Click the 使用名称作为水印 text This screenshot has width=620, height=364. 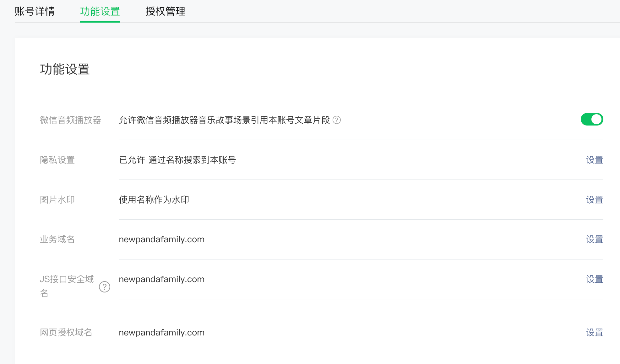click(x=154, y=200)
